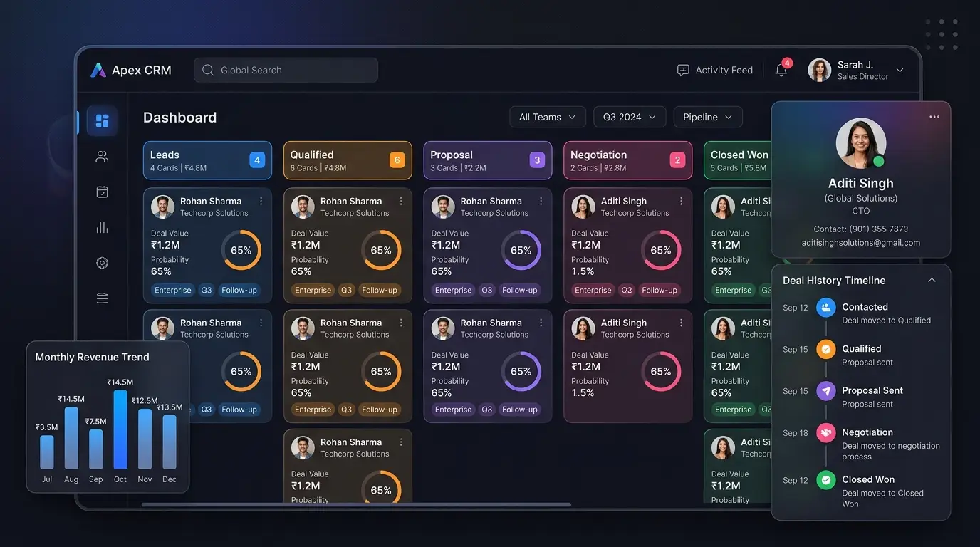This screenshot has width=980, height=547.
Task: Open the bar-chart analytics sidebar icon
Action: pyautogui.click(x=102, y=227)
